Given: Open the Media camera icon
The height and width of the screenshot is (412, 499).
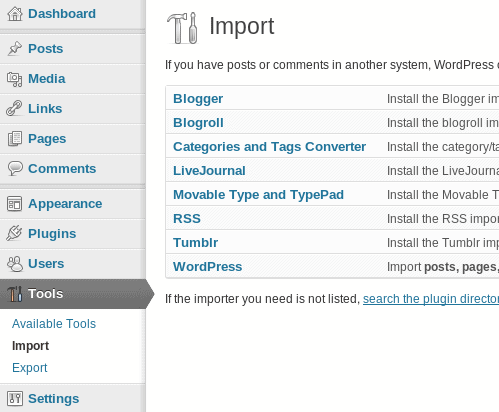Looking at the screenshot, I should [x=15, y=79].
